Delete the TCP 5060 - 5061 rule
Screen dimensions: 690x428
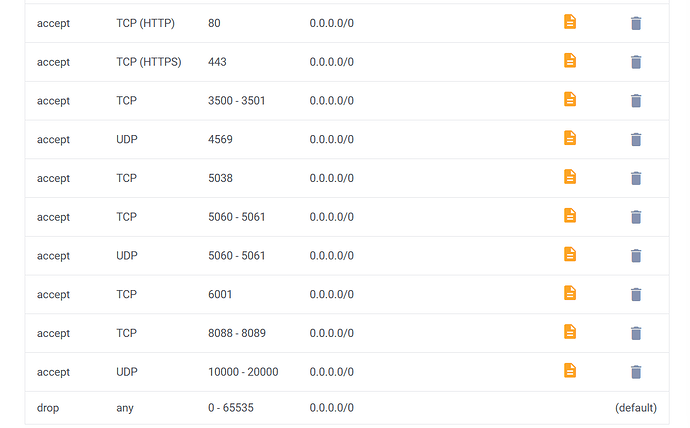(x=636, y=217)
